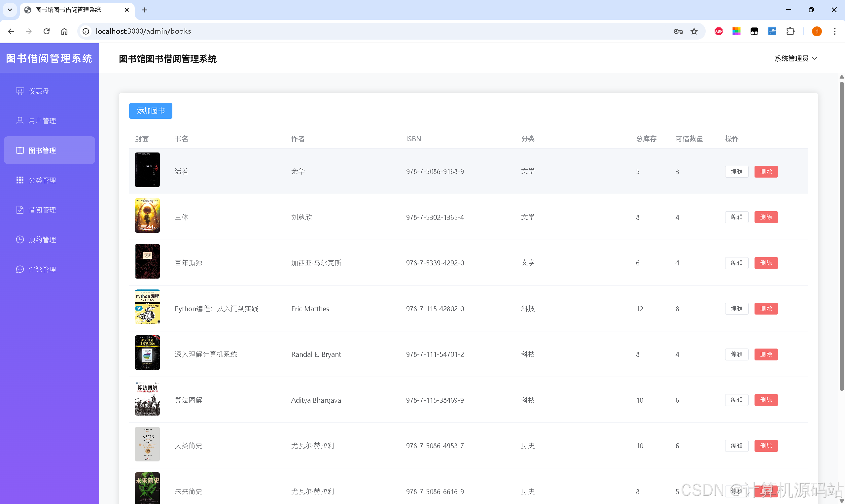845x504 pixels.
Task: Delete the book 百年孤独
Action: point(766,263)
